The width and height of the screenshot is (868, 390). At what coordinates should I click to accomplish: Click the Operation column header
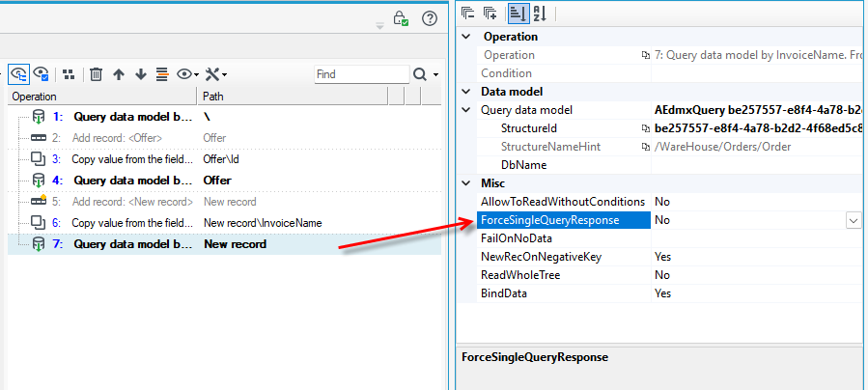click(x=102, y=97)
